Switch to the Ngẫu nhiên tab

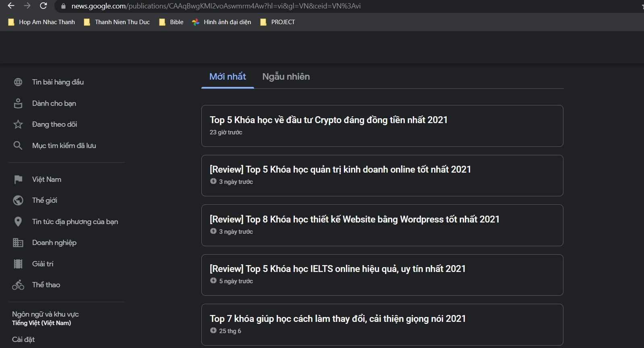(286, 76)
